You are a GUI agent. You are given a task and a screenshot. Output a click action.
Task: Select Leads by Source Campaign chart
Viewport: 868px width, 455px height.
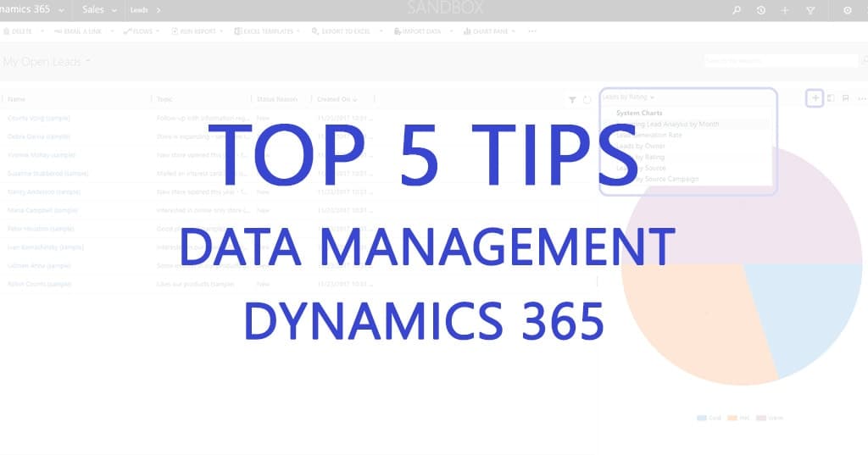(657, 180)
